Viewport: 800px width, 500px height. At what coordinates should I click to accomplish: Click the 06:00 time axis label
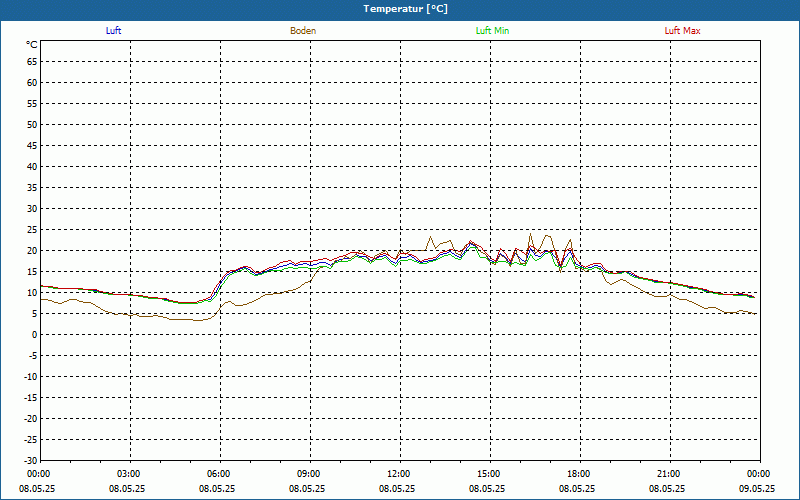pyautogui.click(x=220, y=474)
